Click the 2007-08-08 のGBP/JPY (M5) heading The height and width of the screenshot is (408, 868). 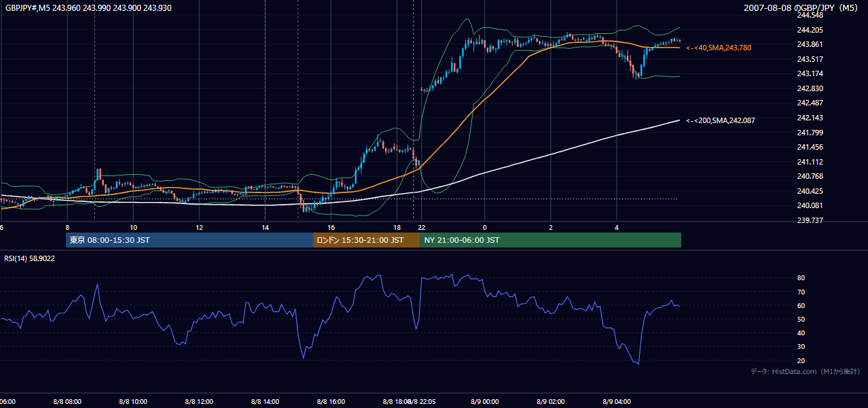801,7
